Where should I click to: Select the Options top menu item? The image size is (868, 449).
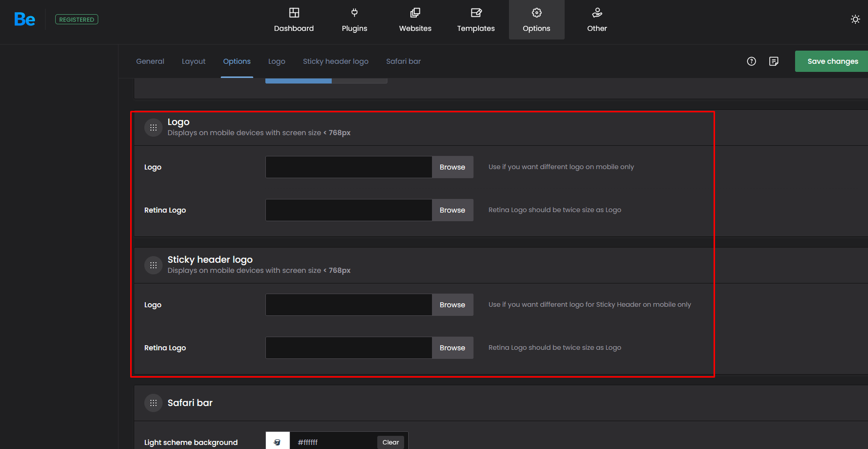tap(537, 20)
